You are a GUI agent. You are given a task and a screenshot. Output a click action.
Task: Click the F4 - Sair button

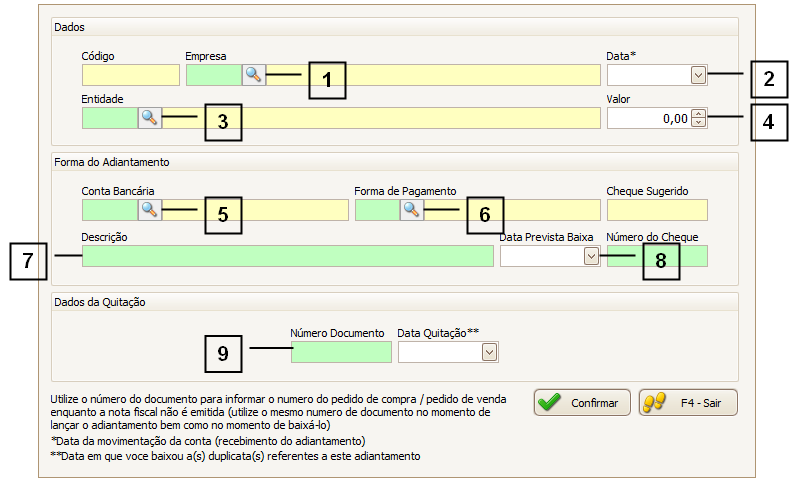pos(688,403)
